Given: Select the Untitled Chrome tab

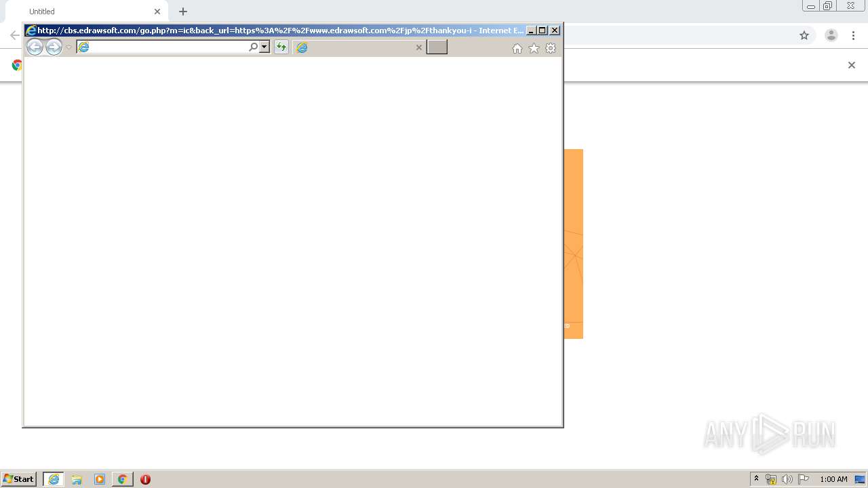Looking at the screenshot, I should [x=88, y=12].
